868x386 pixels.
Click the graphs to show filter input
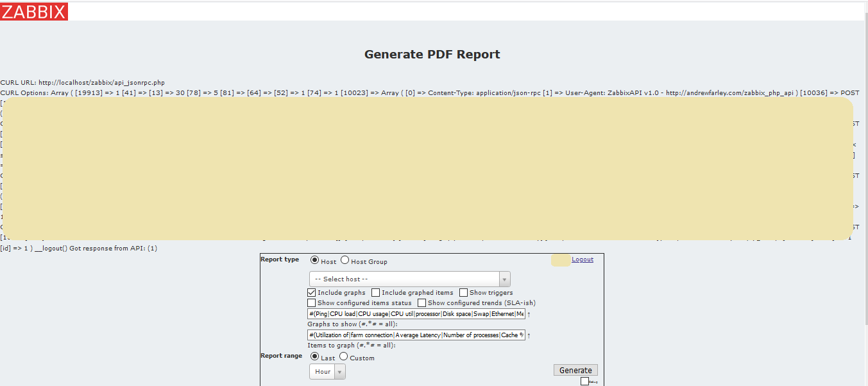pyautogui.click(x=411, y=313)
